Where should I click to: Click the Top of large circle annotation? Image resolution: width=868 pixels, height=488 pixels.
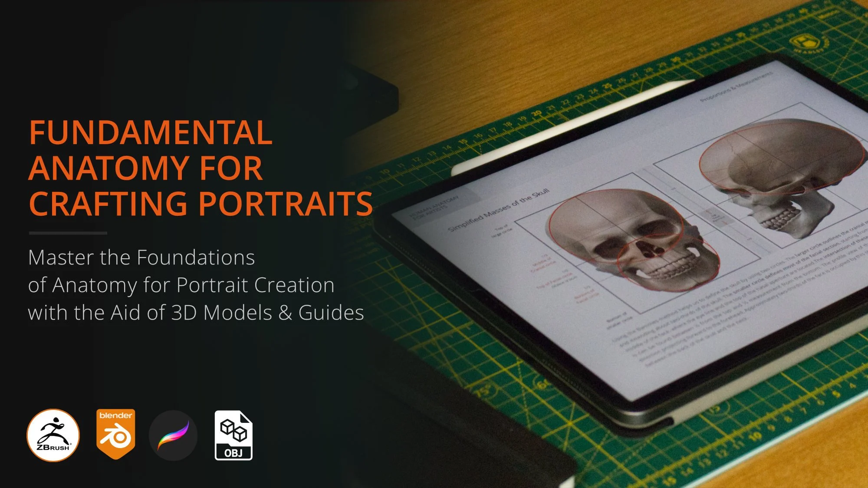point(503,229)
